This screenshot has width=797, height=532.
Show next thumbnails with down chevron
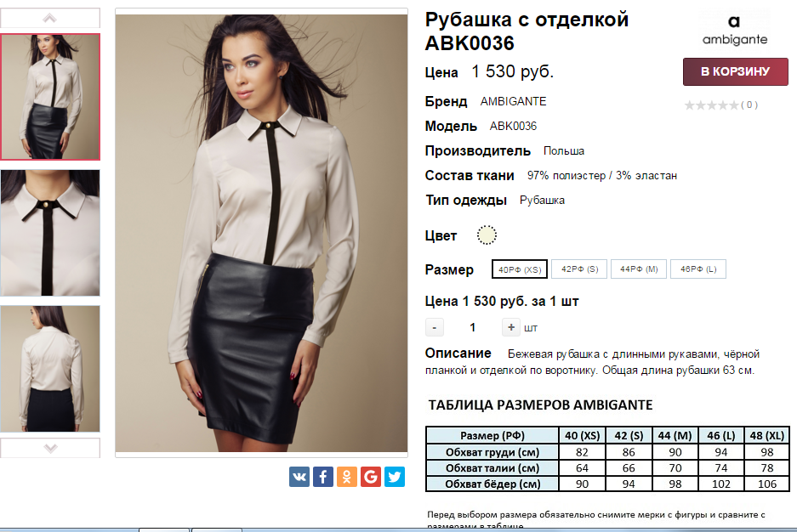[50, 448]
